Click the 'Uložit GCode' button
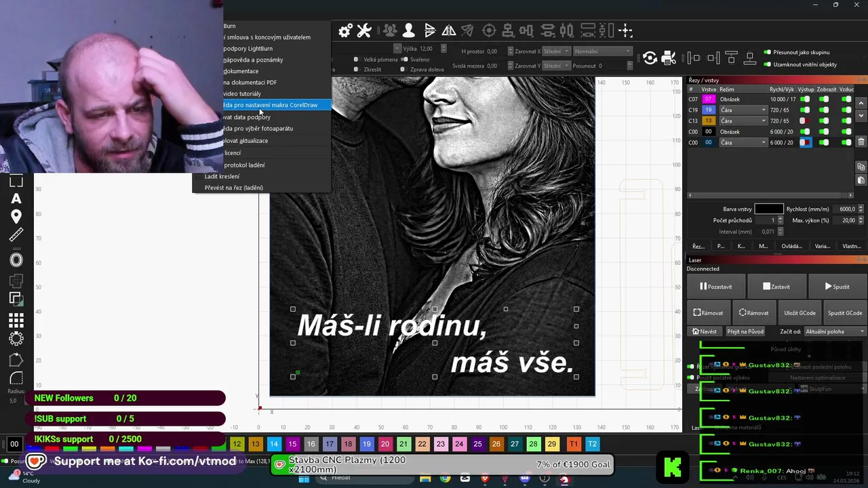 tap(800, 312)
